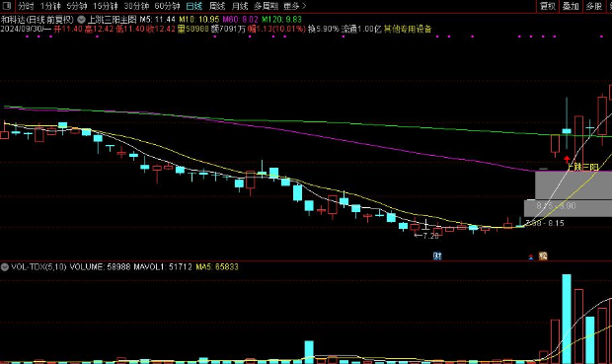Open the 多周期 multi-period view
Image resolution: width=612 pixels, height=364 pixels.
[266, 6]
